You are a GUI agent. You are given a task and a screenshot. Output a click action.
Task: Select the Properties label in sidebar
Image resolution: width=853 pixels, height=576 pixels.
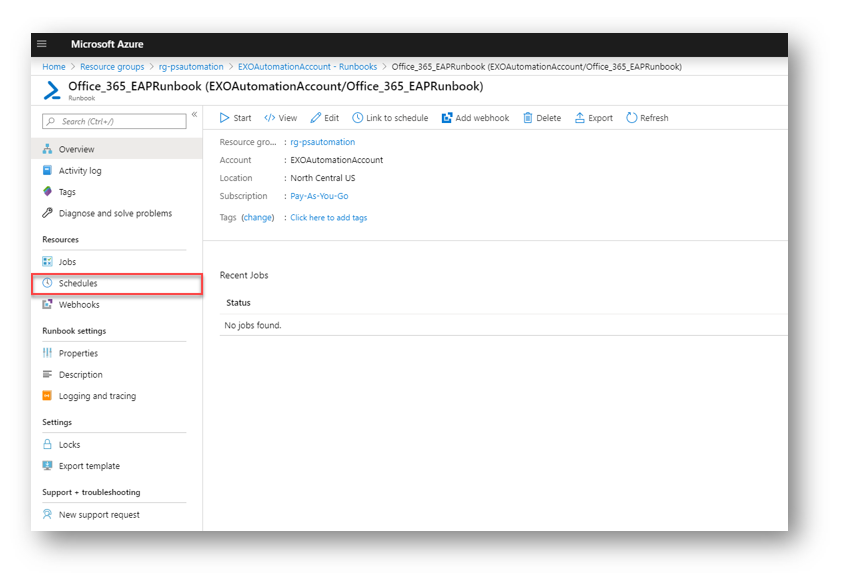tap(78, 353)
